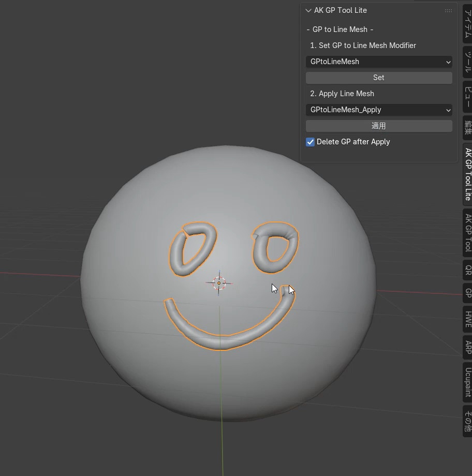Click the panel drag handle dots icon
Screen dimensions: 472x476
(x=448, y=10)
